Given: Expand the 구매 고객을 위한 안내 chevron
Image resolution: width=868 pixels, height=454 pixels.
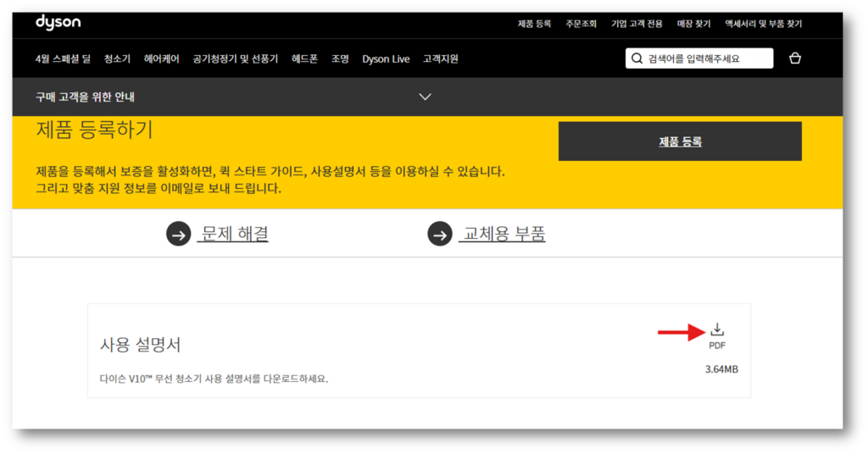Looking at the screenshot, I should (425, 97).
